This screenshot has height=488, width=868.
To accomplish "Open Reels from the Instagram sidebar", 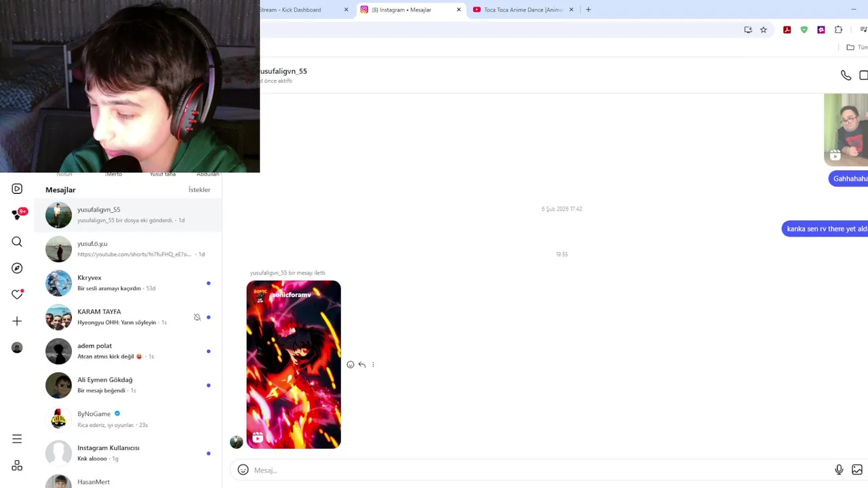I will [17, 189].
